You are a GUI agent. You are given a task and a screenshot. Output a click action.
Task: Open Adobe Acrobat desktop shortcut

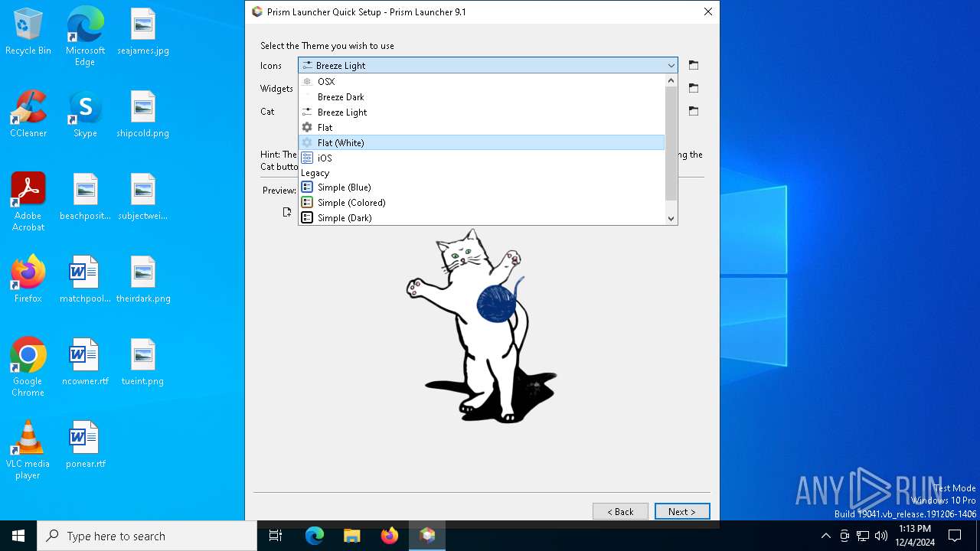pyautogui.click(x=28, y=202)
